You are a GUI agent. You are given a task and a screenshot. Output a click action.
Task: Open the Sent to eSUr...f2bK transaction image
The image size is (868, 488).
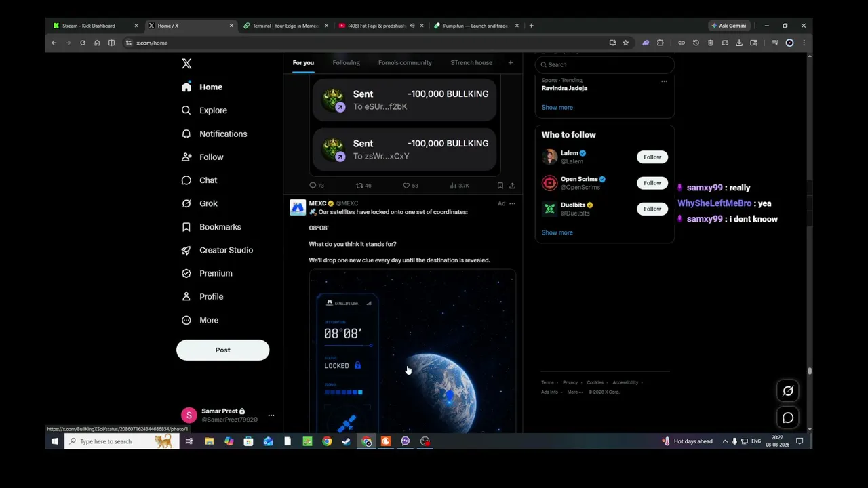405,100
